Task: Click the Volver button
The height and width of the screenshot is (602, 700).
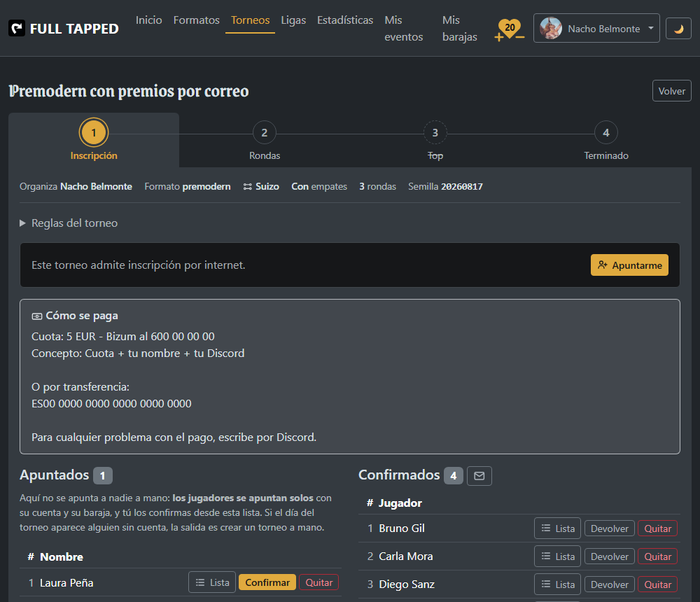Action: 671,91
